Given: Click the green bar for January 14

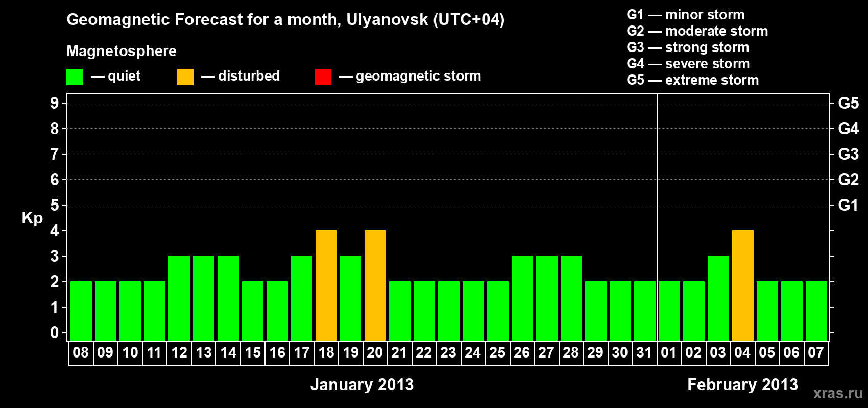Looking at the screenshot, I should (228, 298).
